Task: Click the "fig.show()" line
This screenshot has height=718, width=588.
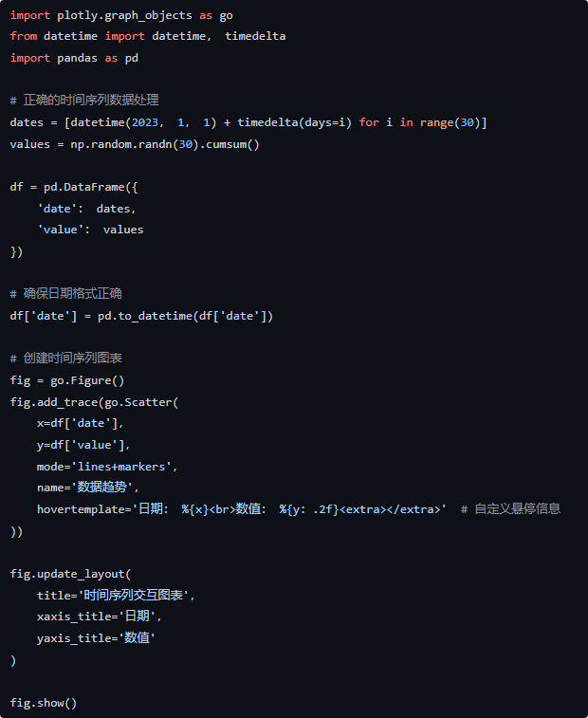Action: [44, 703]
